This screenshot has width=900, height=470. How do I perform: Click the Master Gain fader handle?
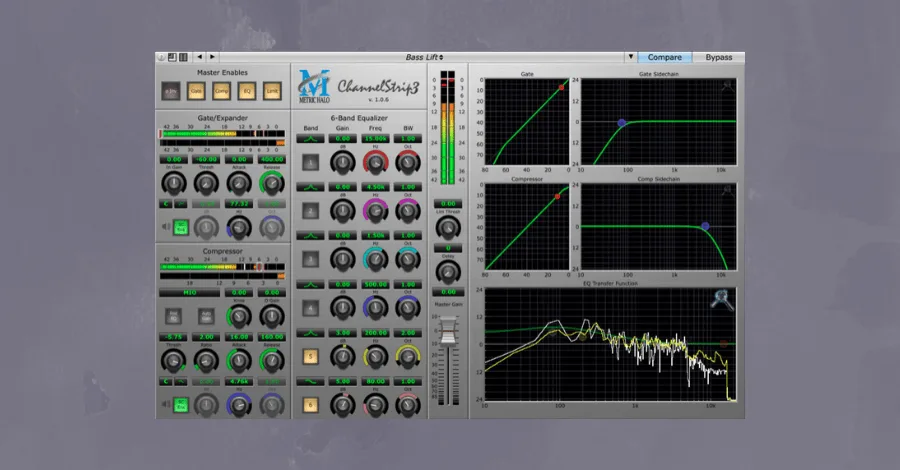tap(448, 331)
